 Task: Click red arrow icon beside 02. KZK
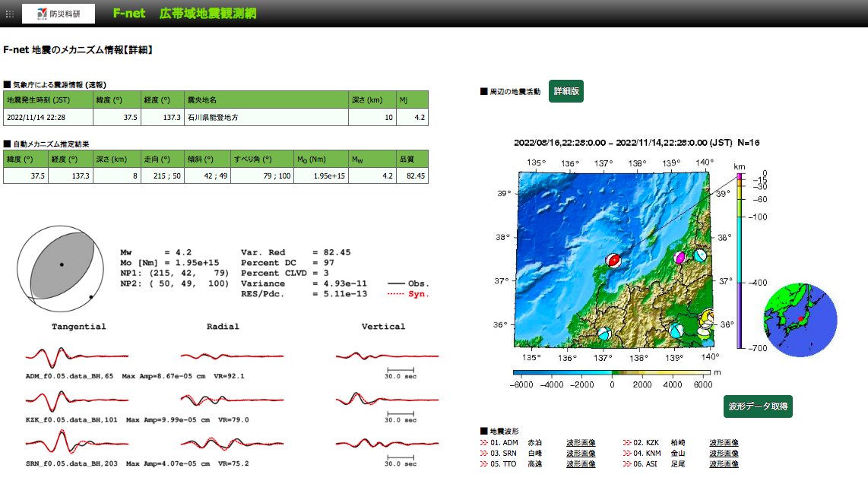(x=626, y=443)
